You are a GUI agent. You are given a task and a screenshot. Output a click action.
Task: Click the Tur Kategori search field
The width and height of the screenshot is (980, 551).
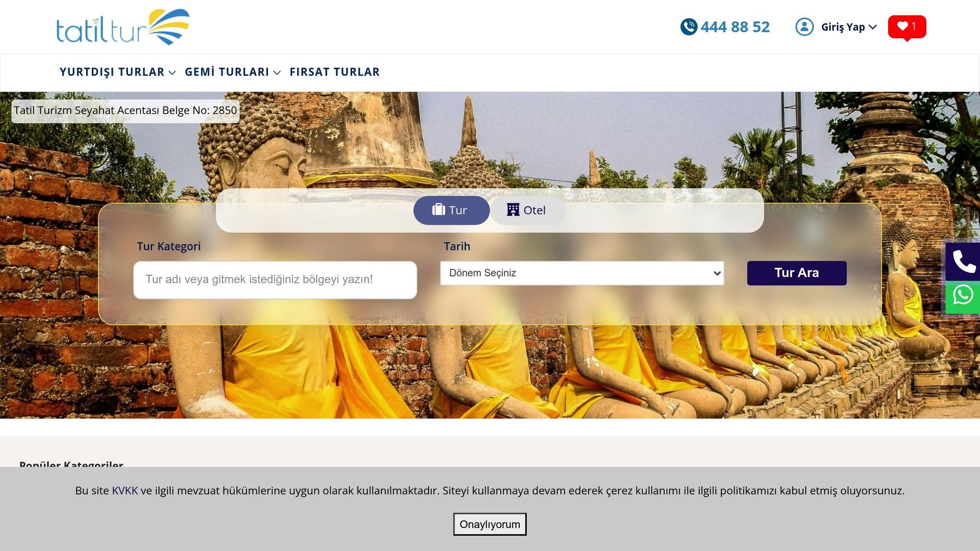click(x=275, y=280)
